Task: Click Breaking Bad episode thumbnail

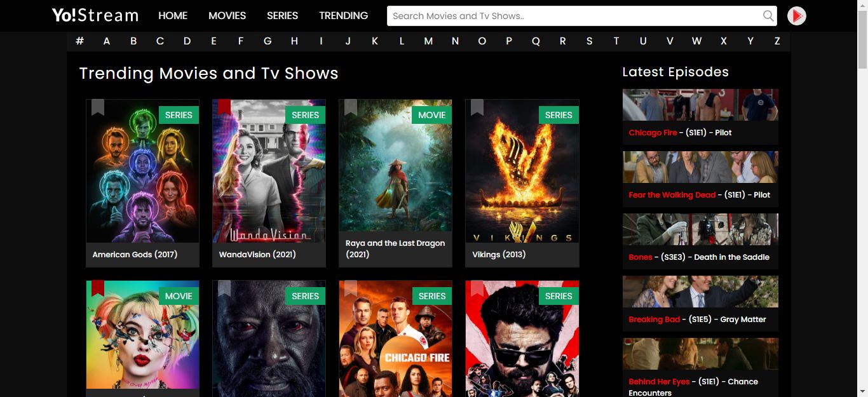Action: tap(700, 292)
